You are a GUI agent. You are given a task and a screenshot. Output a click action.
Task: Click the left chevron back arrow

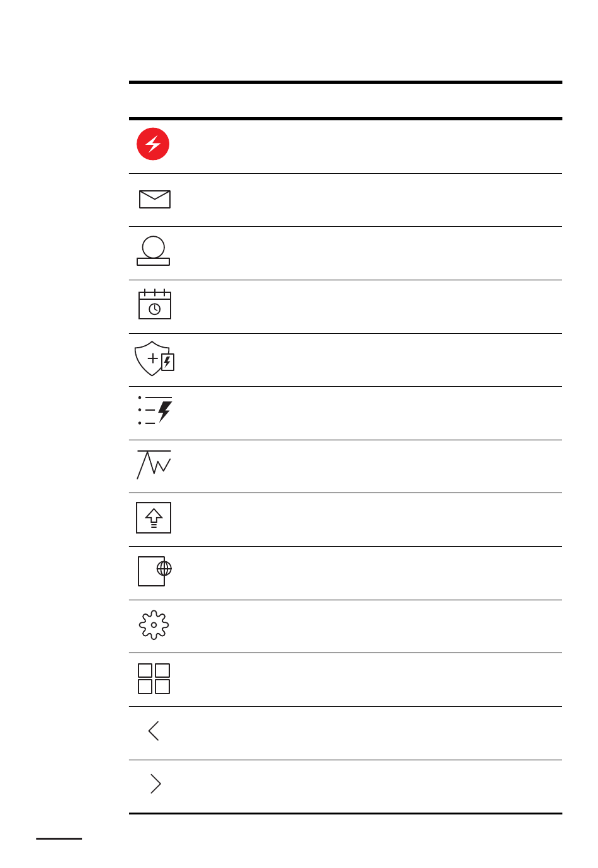tap(154, 731)
